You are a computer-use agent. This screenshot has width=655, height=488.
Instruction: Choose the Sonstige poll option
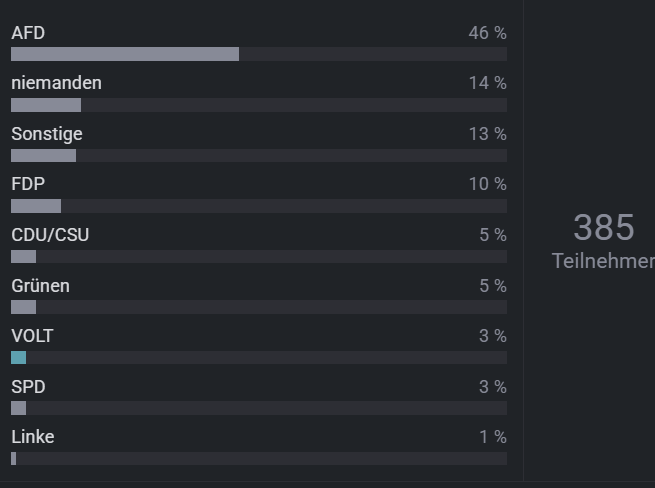47,134
